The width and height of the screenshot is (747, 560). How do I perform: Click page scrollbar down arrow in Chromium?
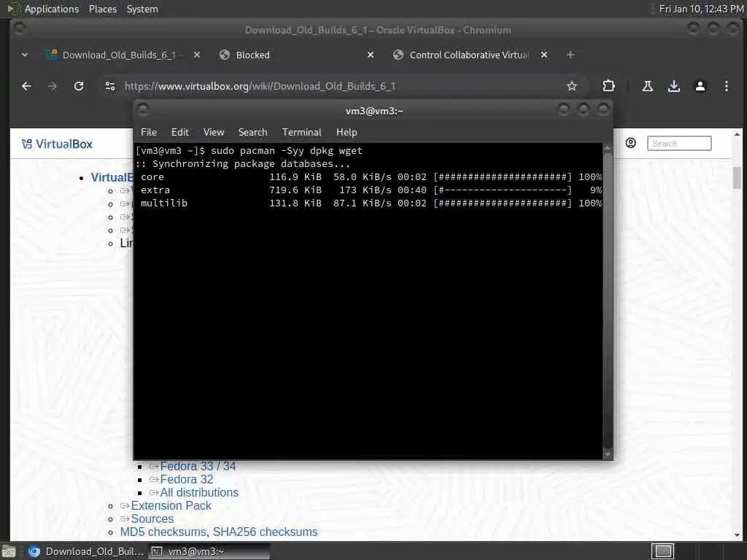click(737, 535)
